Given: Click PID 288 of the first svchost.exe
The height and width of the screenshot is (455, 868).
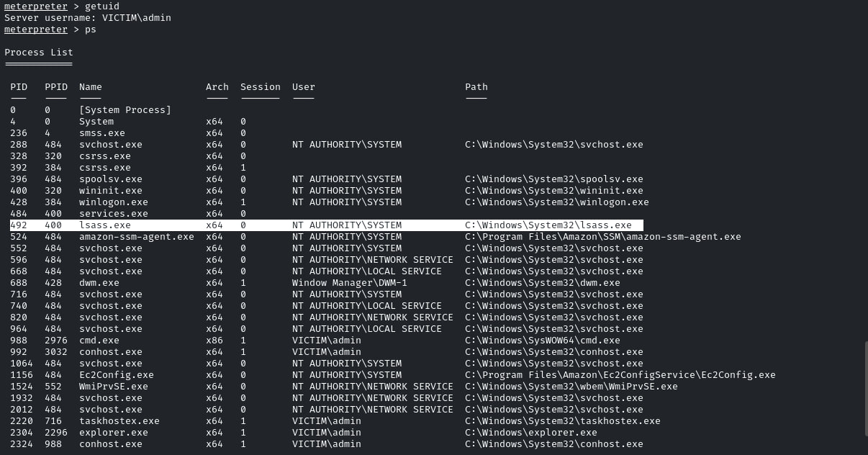Looking at the screenshot, I should pos(19,145).
